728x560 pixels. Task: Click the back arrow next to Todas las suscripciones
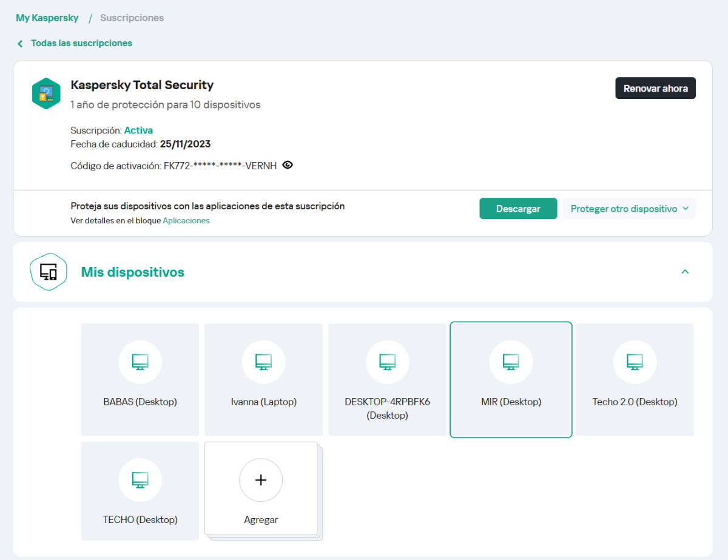(x=20, y=44)
